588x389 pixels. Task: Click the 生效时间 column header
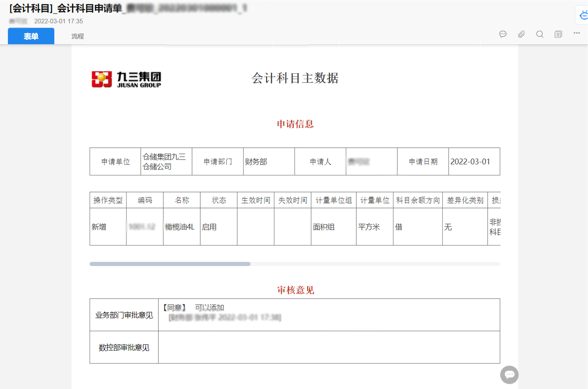(x=256, y=200)
